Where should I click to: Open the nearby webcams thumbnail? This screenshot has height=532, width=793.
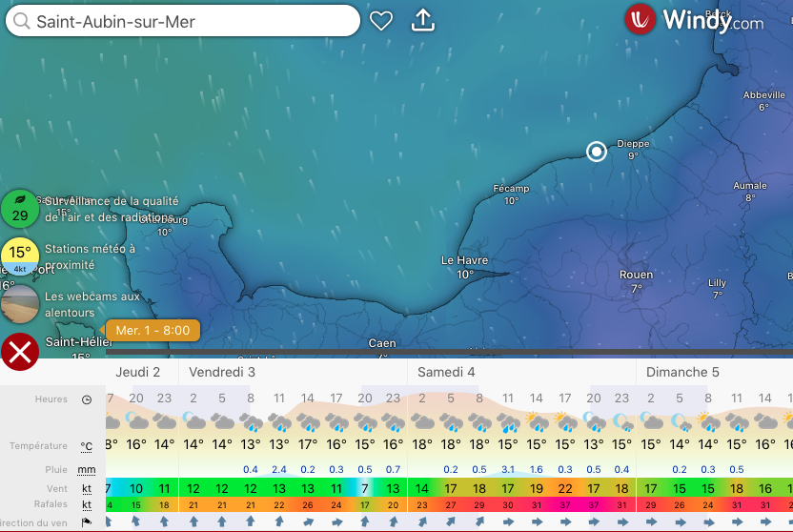coord(20,305)
